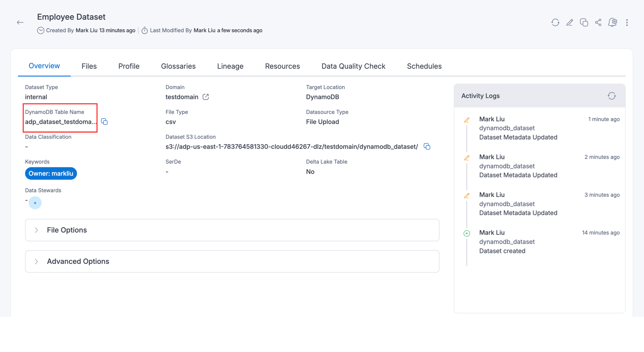Open the three-dot more options menu

(627, 23)
